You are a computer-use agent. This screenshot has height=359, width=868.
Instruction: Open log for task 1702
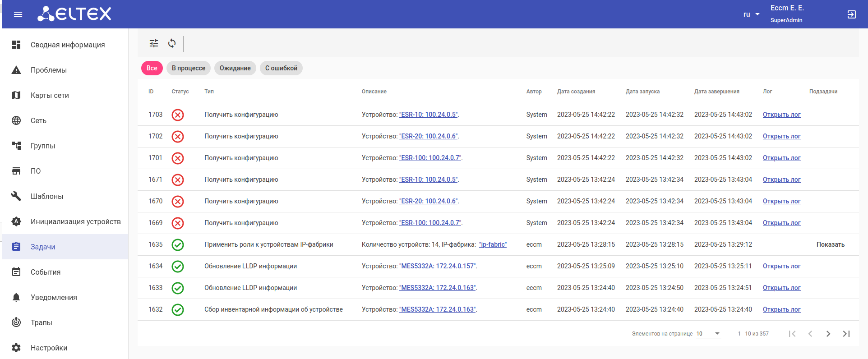781,136
